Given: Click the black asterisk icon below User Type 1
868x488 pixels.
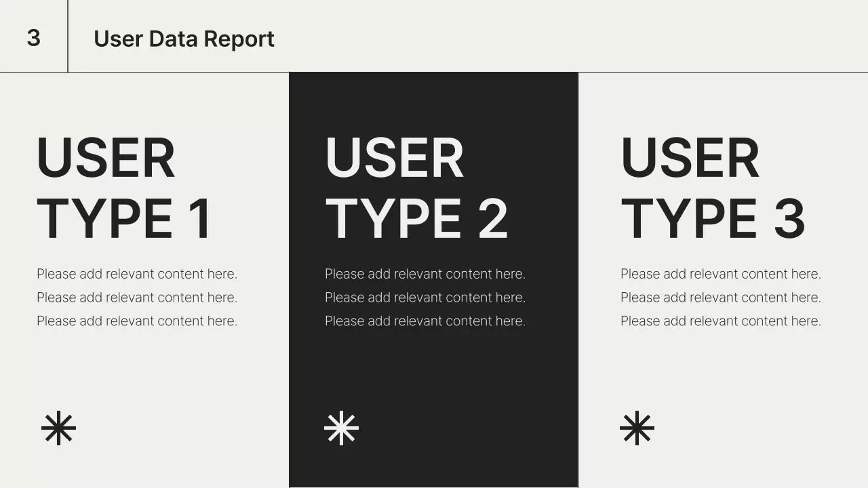Looking at the screenshot, I should [x=59, y=428].
